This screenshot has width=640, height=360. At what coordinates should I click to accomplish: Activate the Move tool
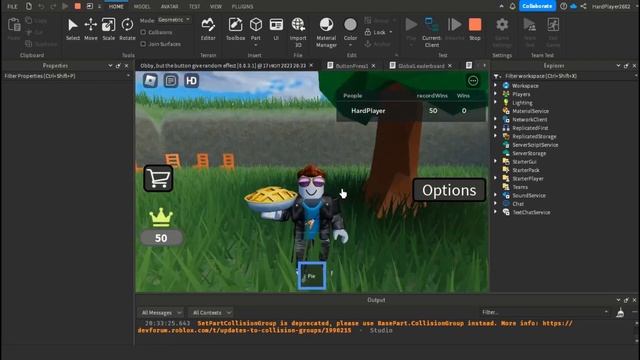[x=91, y=29]
